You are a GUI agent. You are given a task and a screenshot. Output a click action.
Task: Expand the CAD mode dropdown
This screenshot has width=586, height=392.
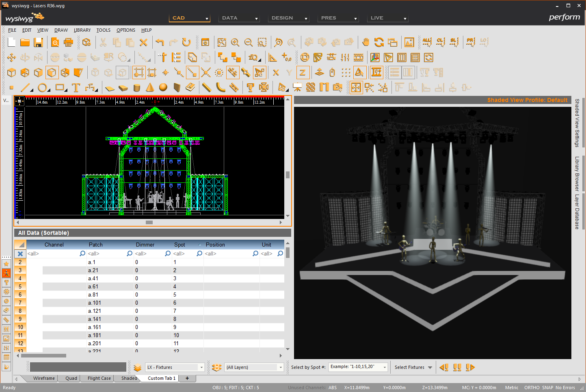pyautogui.click(x=190, y=18)
